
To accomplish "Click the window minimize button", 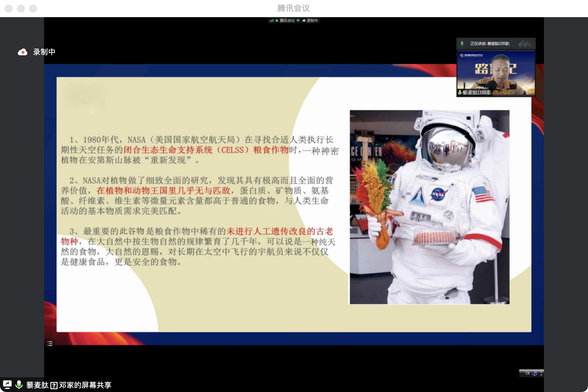I will click(x=21, y=9).
